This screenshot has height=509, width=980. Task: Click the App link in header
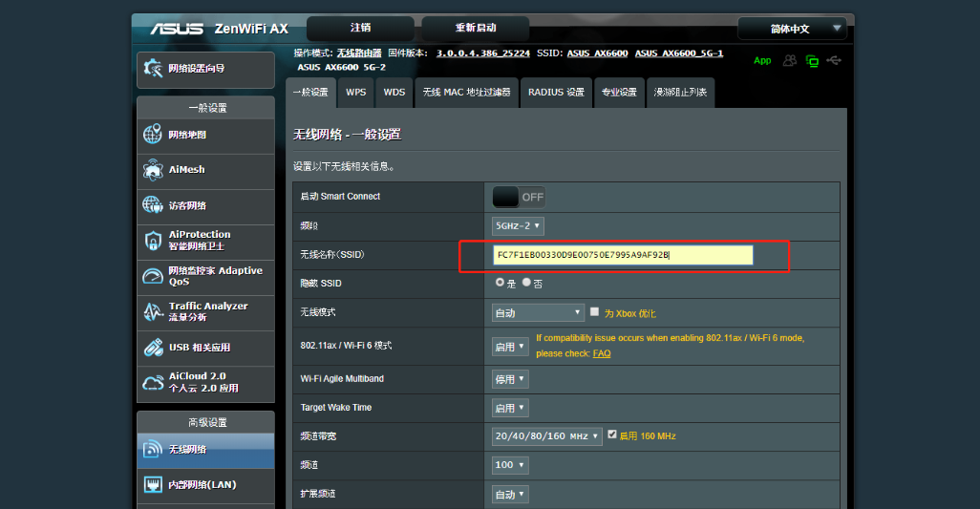coord(762,60)
